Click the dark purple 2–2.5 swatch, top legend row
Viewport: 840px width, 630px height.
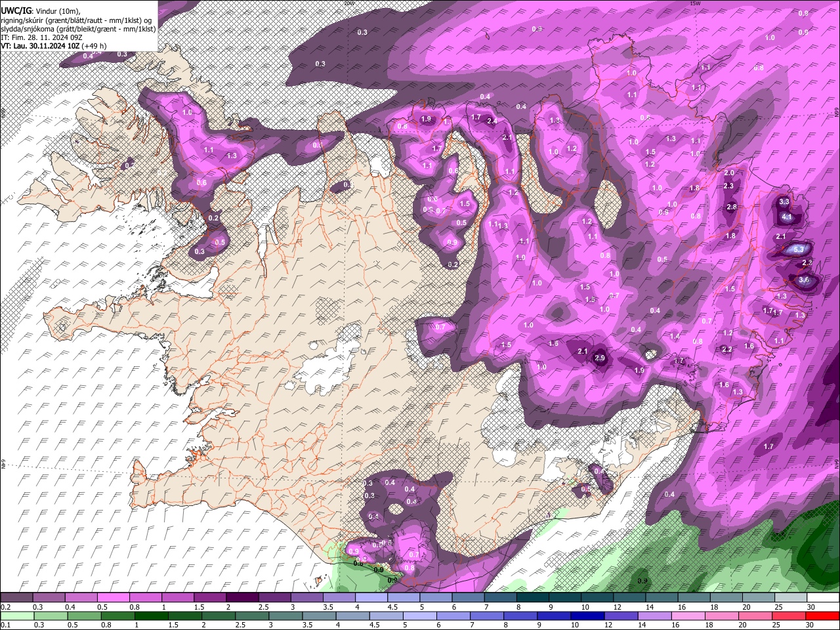[241, 598]
